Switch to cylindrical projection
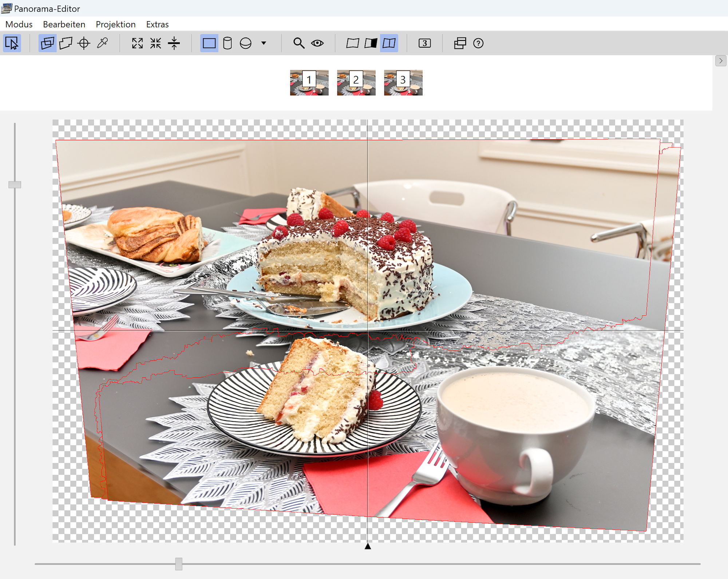 click(227, 43)
